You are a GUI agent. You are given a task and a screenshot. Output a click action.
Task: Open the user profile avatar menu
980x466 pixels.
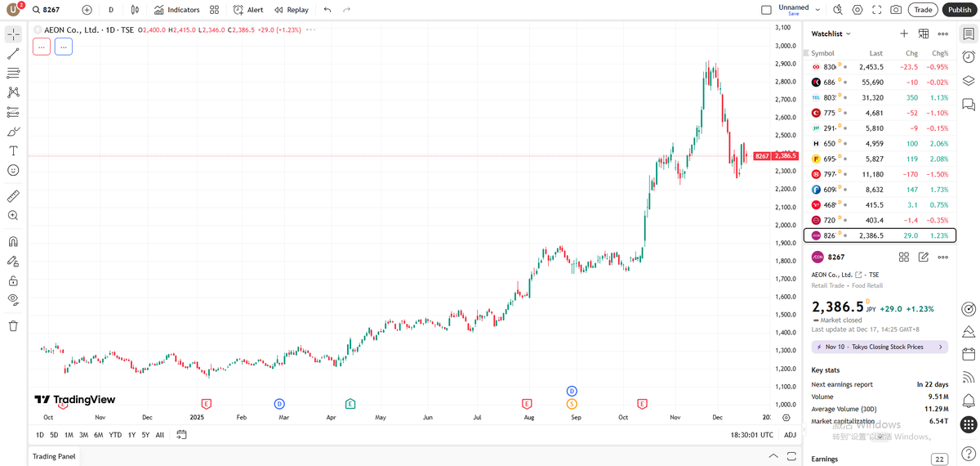tap(14, 10)
